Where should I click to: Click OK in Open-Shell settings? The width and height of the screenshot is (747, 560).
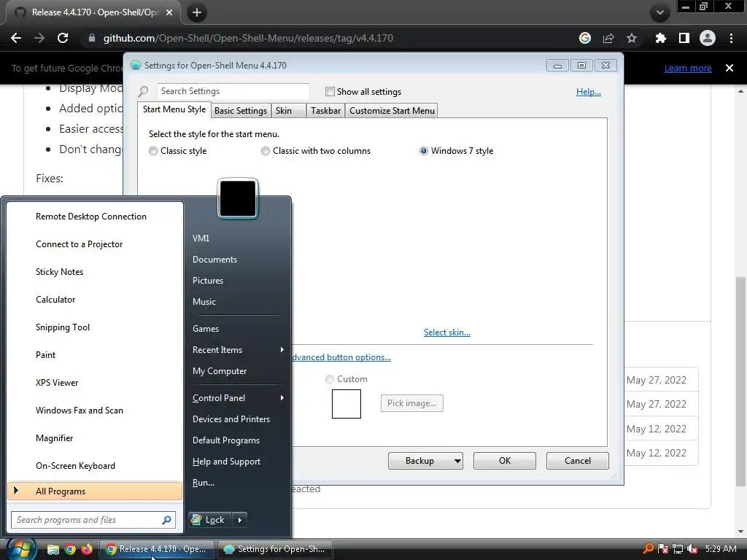click(505, 461)
